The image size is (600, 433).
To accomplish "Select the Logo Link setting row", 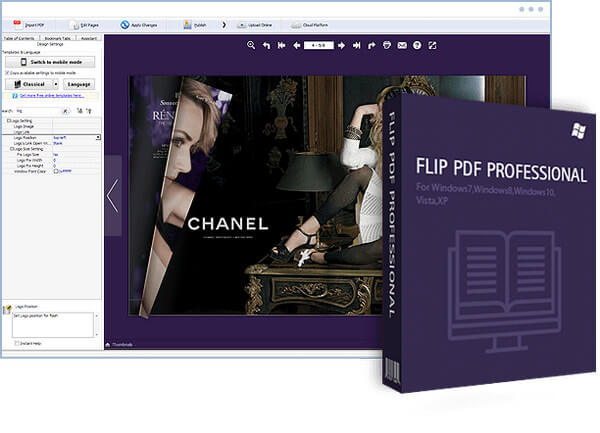I will click(51, 132).
